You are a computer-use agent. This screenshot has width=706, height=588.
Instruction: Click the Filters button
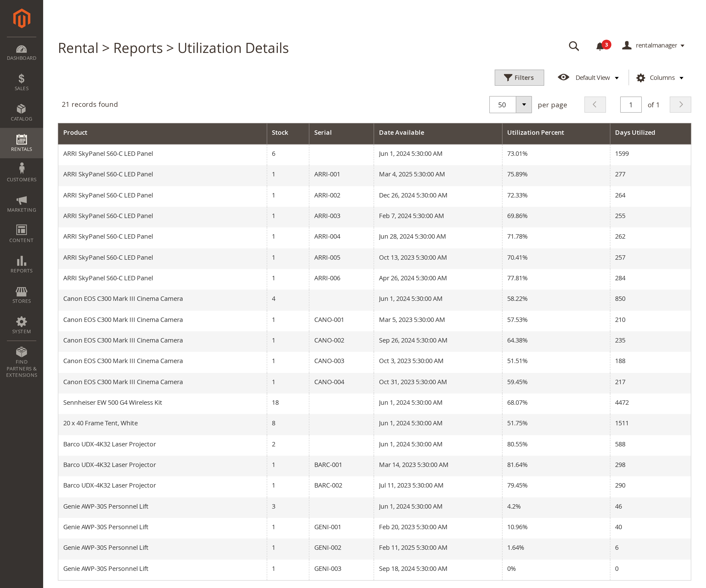click(519, 78)
